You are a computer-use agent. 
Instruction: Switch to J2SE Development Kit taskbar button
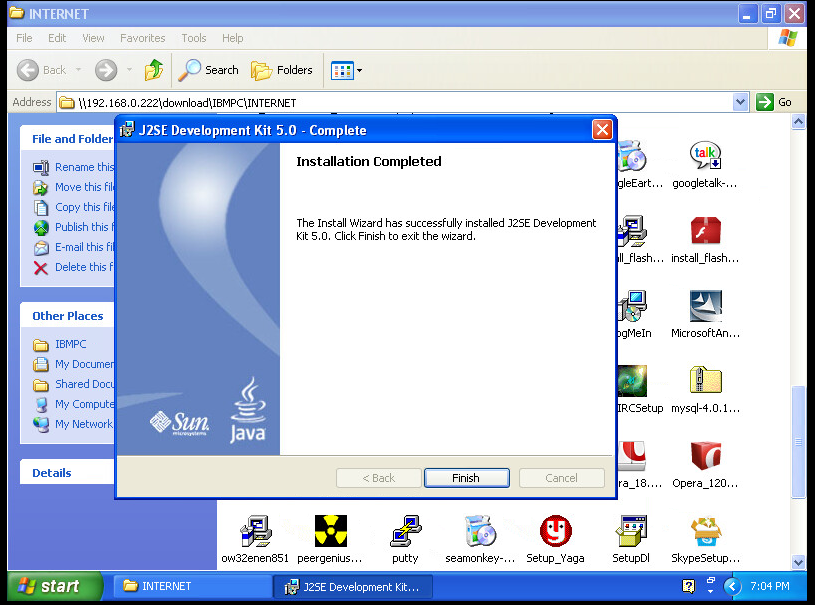[353, 586]
